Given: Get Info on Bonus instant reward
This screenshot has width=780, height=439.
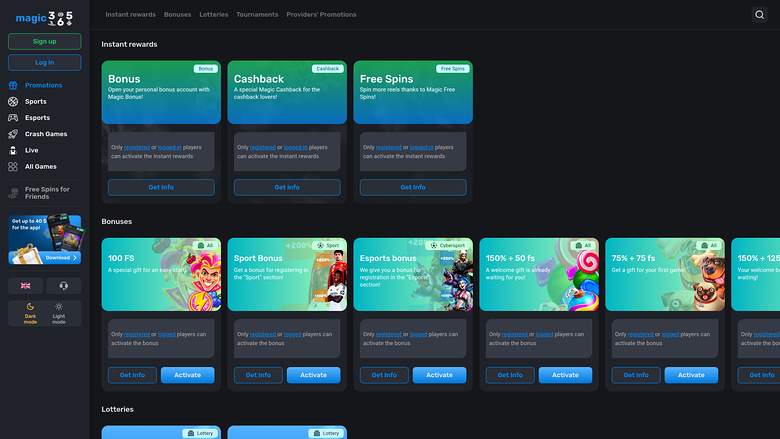Looking at the screenshot, I should click(x=161, y=187).
